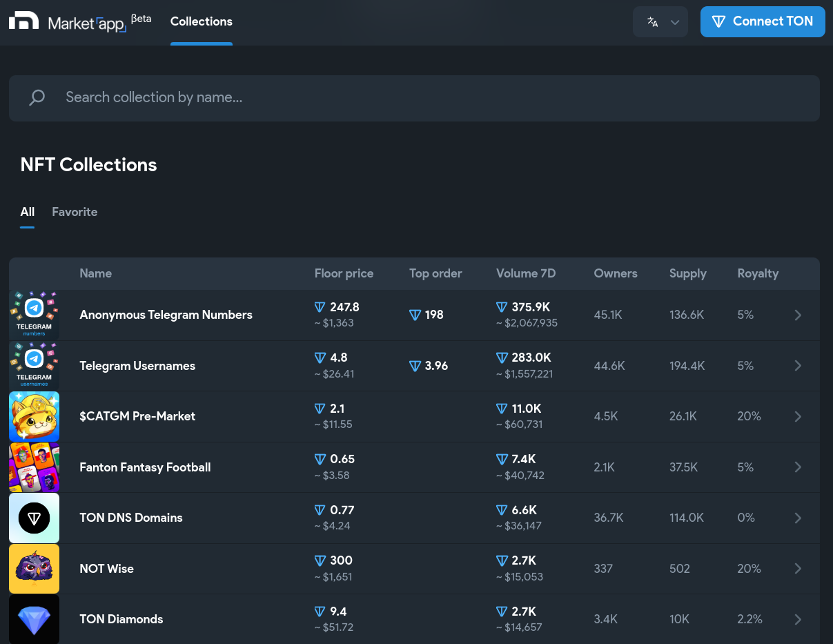The image size is (833, 644).
Task: Click the Telegram Usernames collection thumbnail
Action: (x=34, y=366)
